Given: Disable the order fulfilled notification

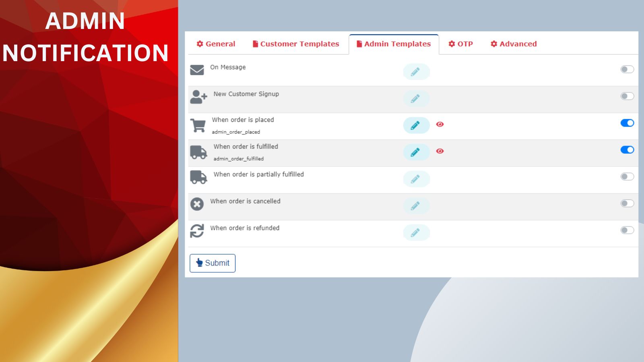Looking at the screenshot, I should coord(627,150).
